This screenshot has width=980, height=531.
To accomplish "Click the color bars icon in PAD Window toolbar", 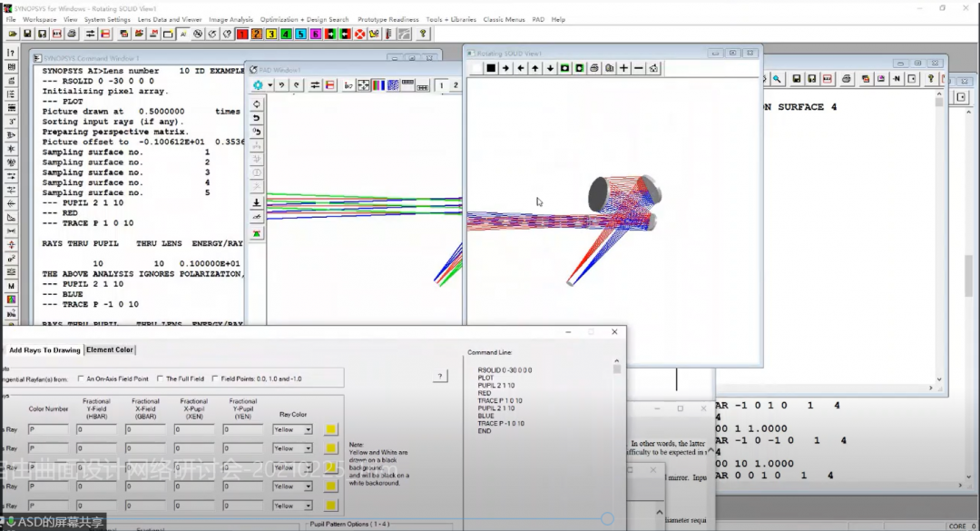I will [378, 85].
